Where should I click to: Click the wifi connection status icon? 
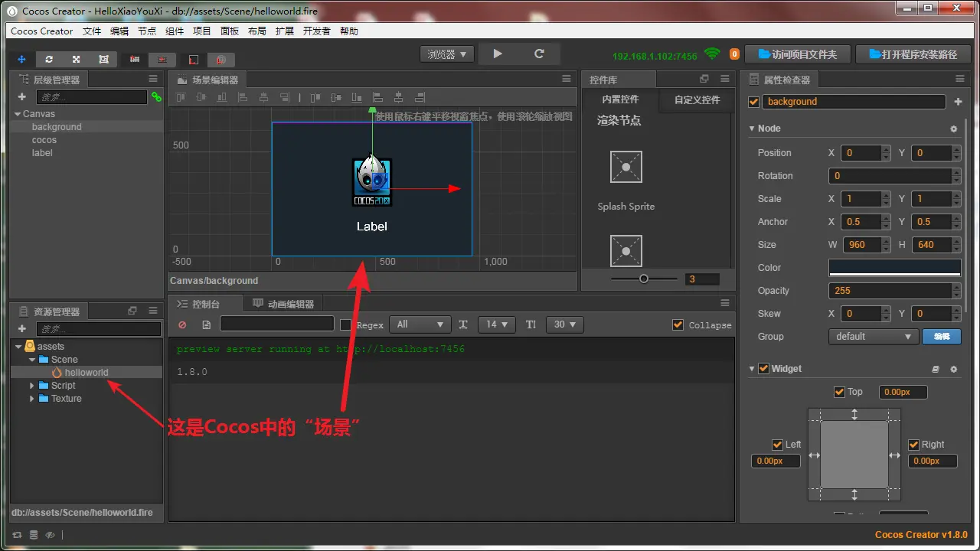[712, 54]
